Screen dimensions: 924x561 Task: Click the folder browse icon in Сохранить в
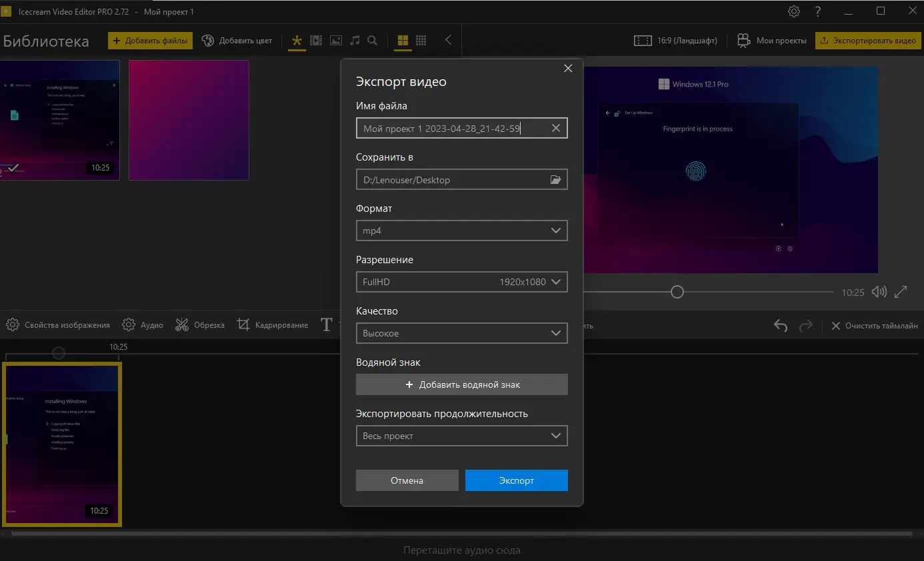[555, 180]
